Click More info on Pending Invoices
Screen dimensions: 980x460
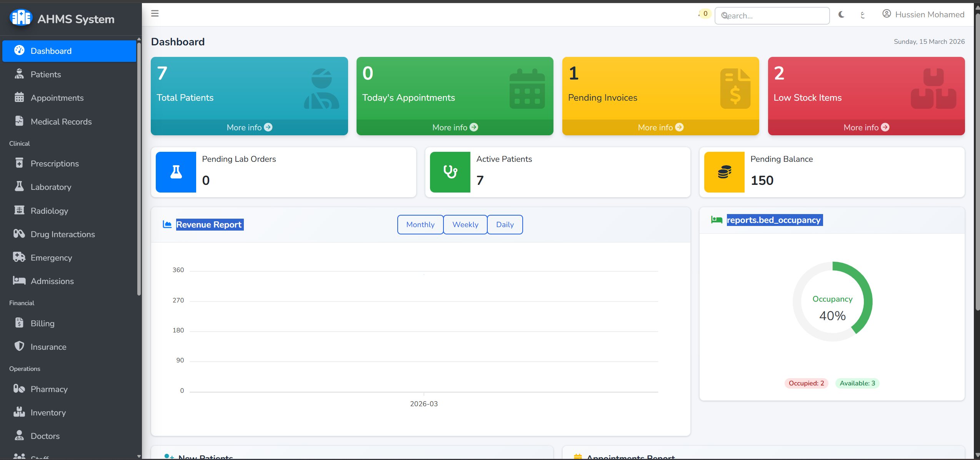tap(660, 127)
